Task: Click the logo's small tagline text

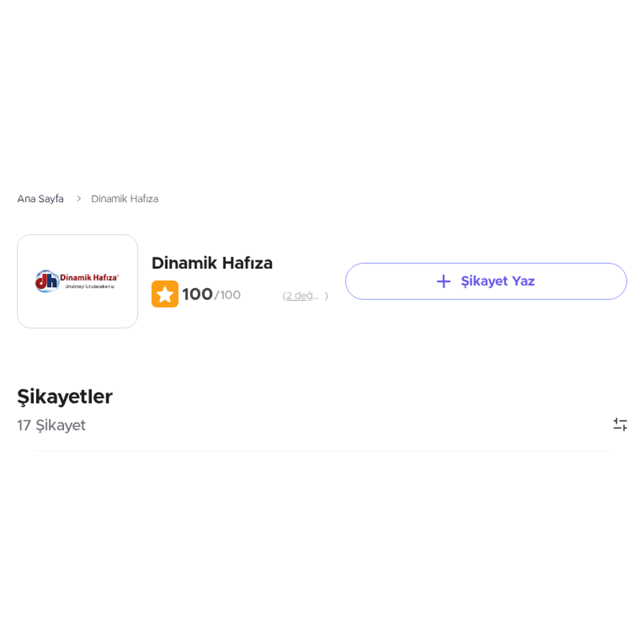Action: (90, 287)
